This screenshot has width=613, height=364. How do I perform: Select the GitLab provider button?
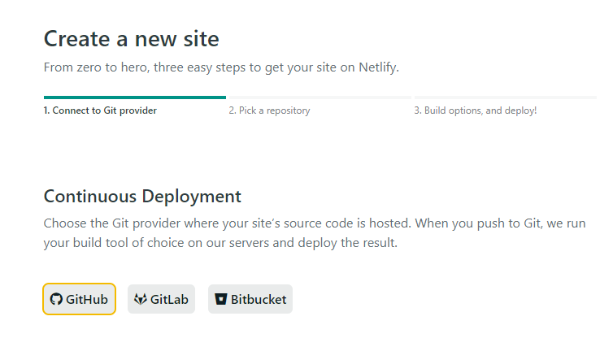161,299
